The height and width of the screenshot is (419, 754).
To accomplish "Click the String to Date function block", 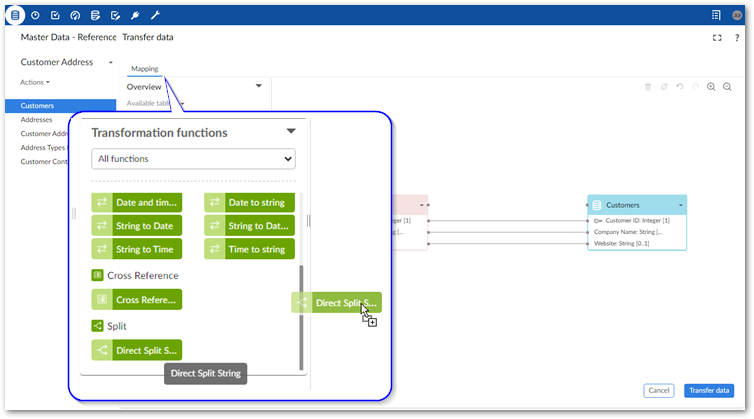I will (137, 225).
